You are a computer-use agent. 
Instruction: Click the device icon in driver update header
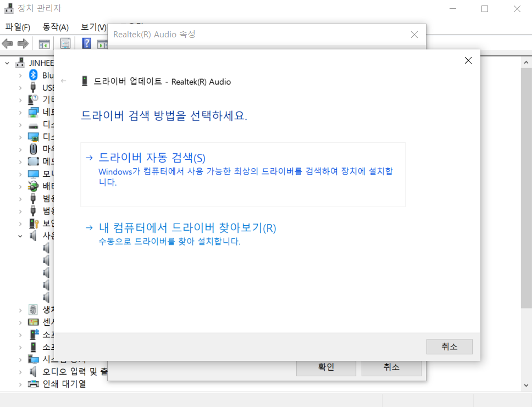pos(85,81)
